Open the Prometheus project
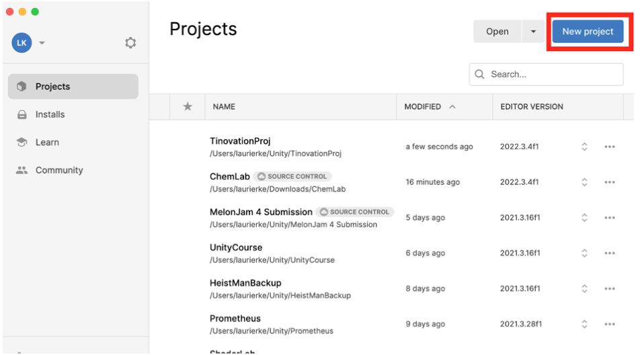Image resolution: width=644 pixels, height=355 pixels. (x=235, y=319)
